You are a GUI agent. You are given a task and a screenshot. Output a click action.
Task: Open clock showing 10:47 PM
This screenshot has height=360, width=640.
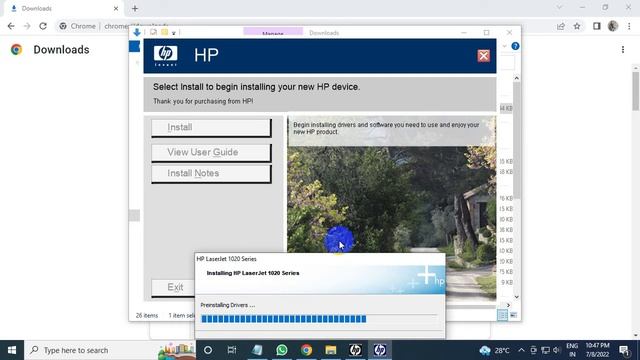tap(598, 350)
